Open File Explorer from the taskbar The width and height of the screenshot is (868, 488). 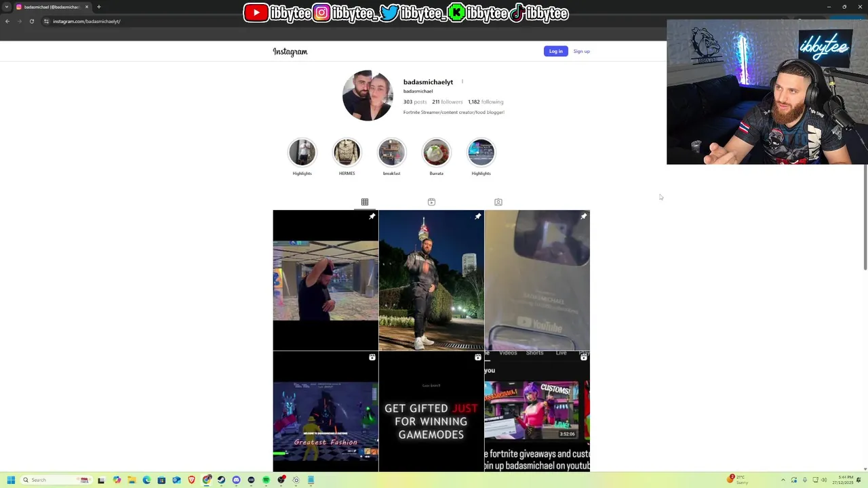[x=132, y=480]
